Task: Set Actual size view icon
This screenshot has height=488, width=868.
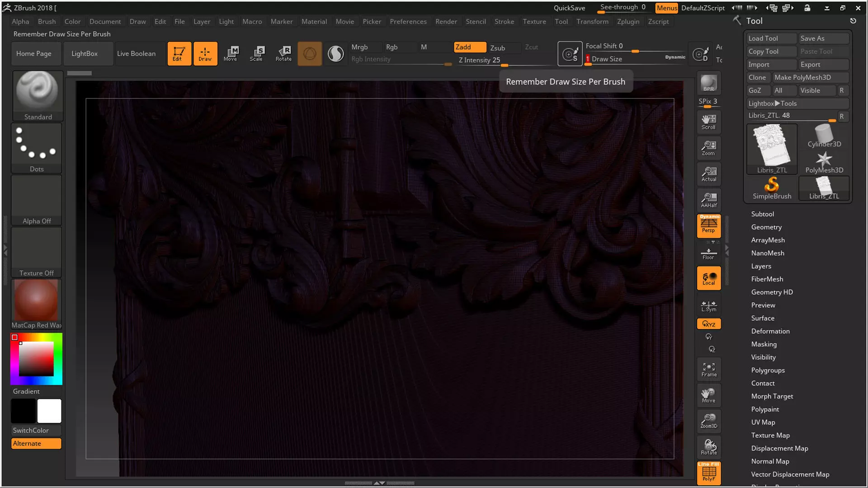Action: (708, 174)
